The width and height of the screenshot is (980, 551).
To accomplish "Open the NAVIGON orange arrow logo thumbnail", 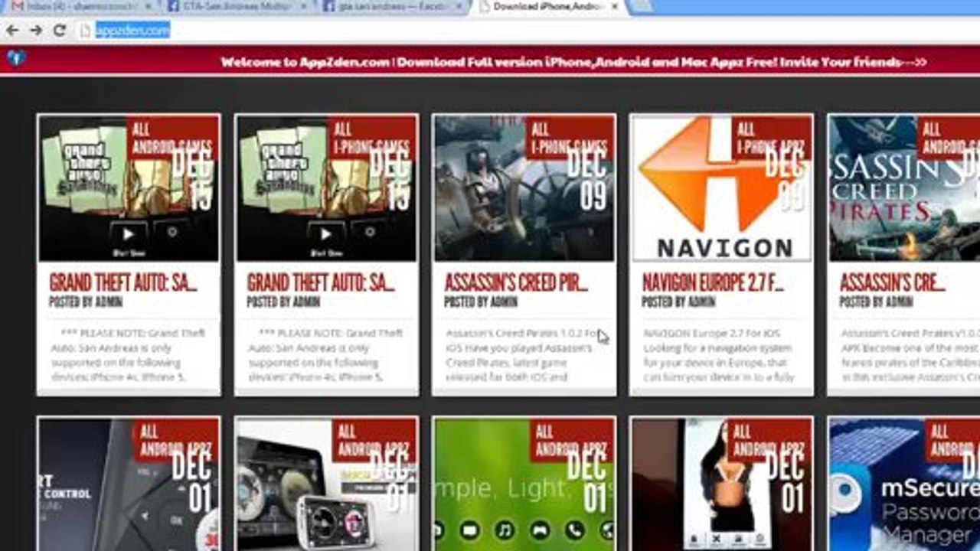I will click(721, 188).
